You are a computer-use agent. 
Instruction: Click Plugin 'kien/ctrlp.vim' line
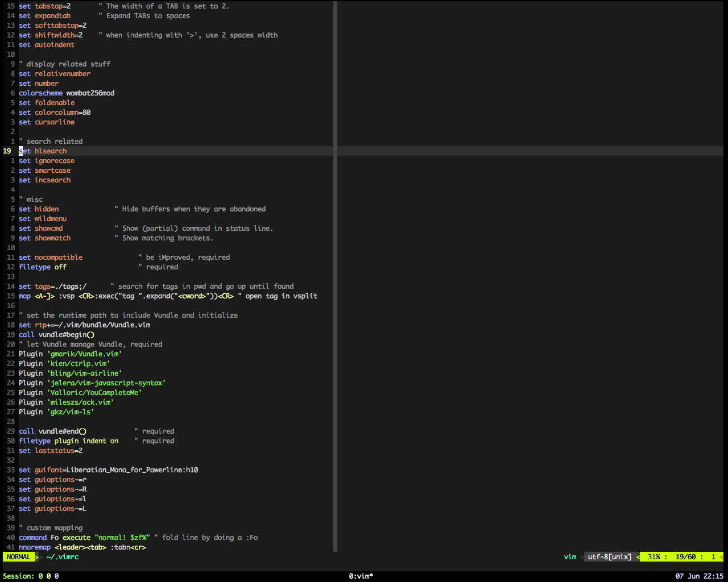click(x=64, y=364)
